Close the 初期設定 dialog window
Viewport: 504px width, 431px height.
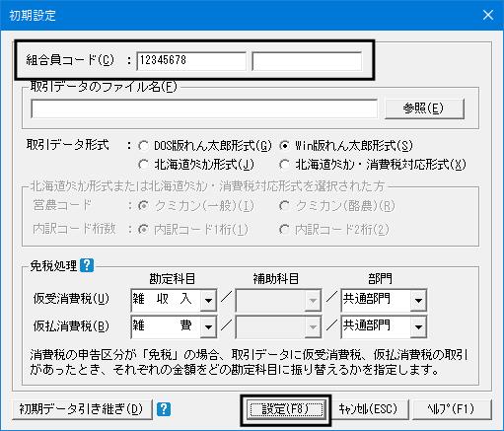coord(488,15)
